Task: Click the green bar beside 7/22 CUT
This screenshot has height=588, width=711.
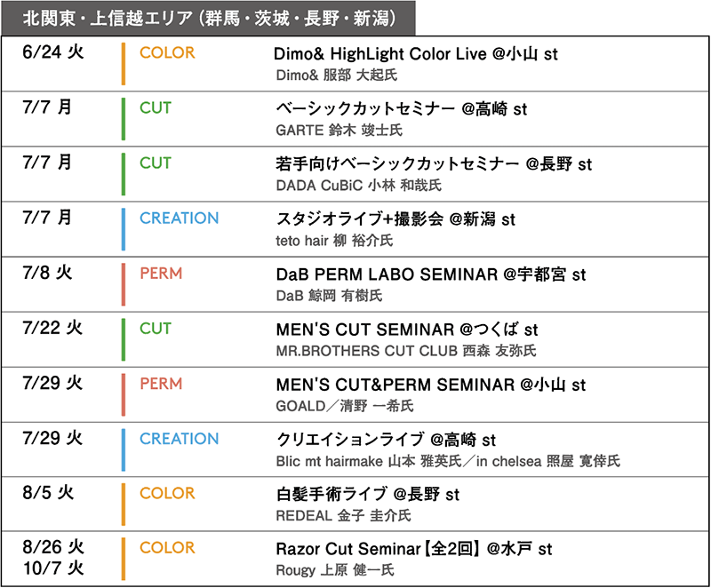Action: coord(123,339)
